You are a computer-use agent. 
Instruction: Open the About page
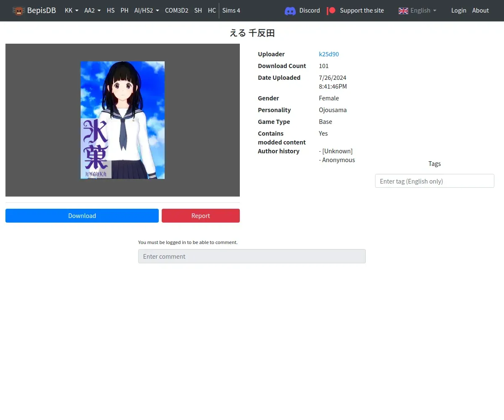[480, 10]
